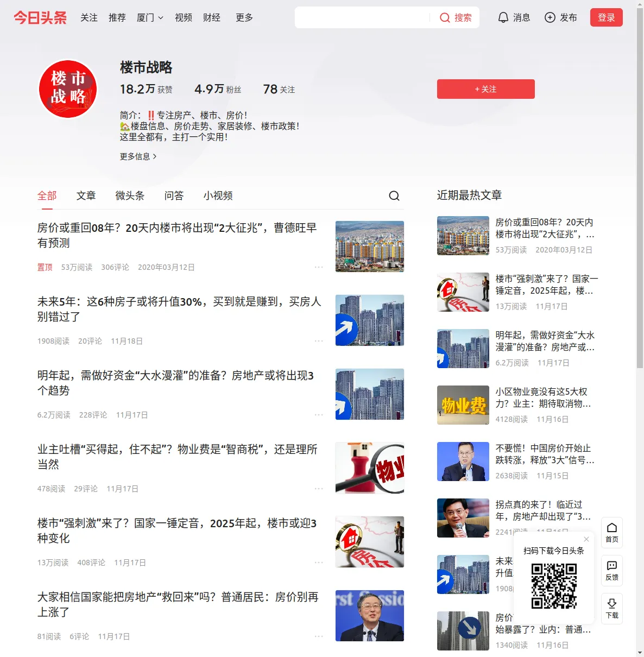Open more options for 楼市强刺激 article
The image size is (644, 657).
pos(319,563)
